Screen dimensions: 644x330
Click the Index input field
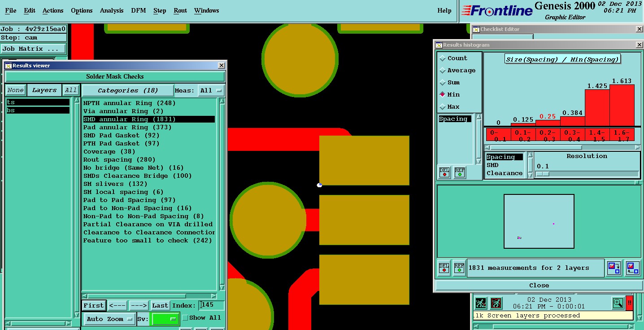(x=212, y=305)
